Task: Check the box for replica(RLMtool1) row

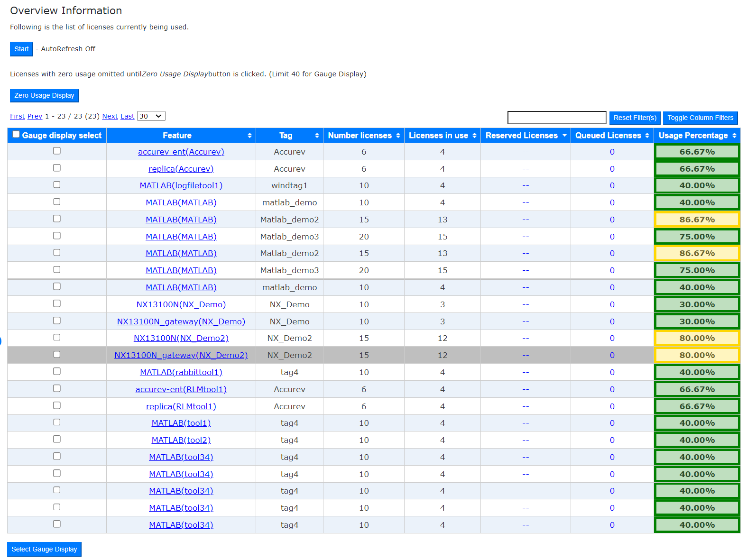Action: click(x=57, y=405)
